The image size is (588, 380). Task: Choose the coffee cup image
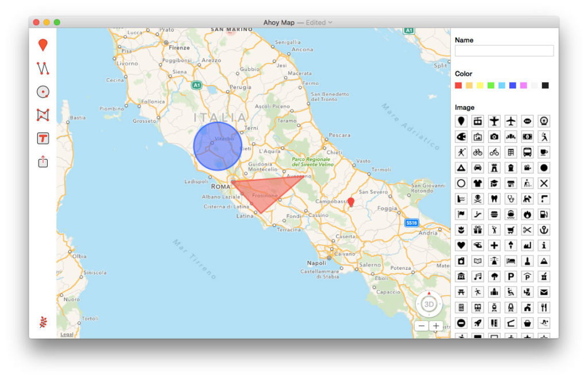pos(544,152)
